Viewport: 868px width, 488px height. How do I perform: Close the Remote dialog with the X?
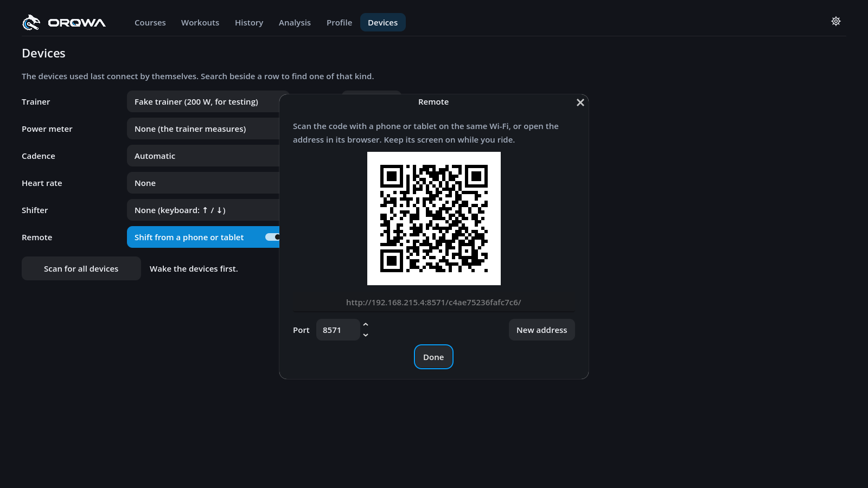pos(580,102)
